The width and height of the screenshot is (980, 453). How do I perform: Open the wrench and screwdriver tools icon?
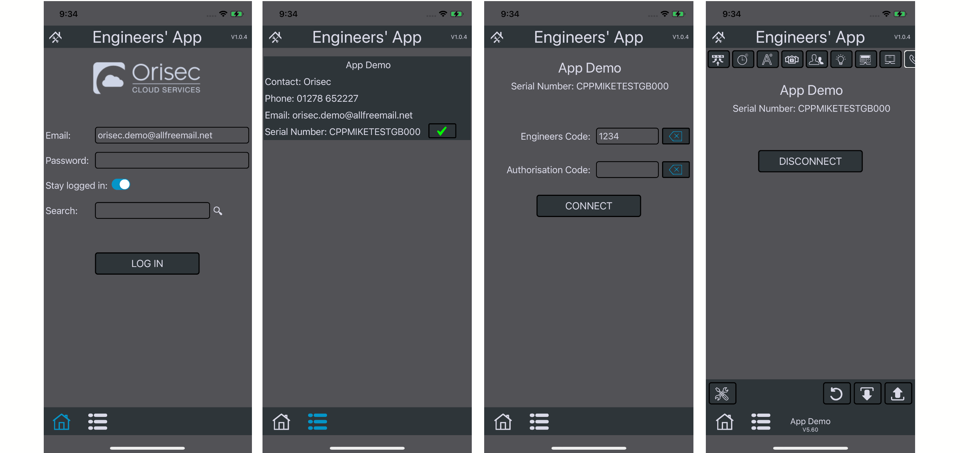tap(722, 393)
